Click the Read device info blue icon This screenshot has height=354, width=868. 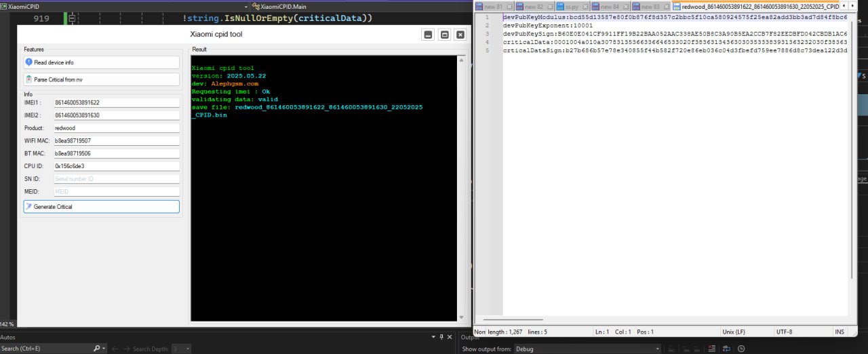pyautogui.click(x=29, y=62)
